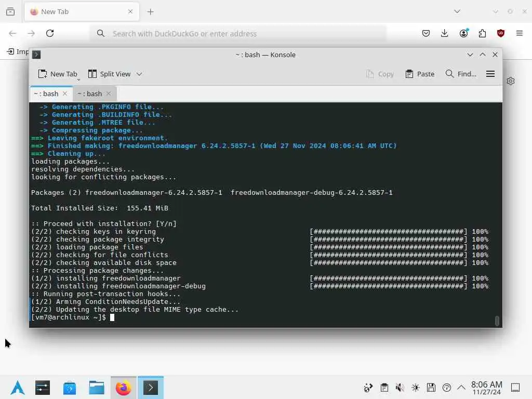Screen dimensions: 532x399
Task: Switch to Firefox in taskbar
Action: click(124, 388)
